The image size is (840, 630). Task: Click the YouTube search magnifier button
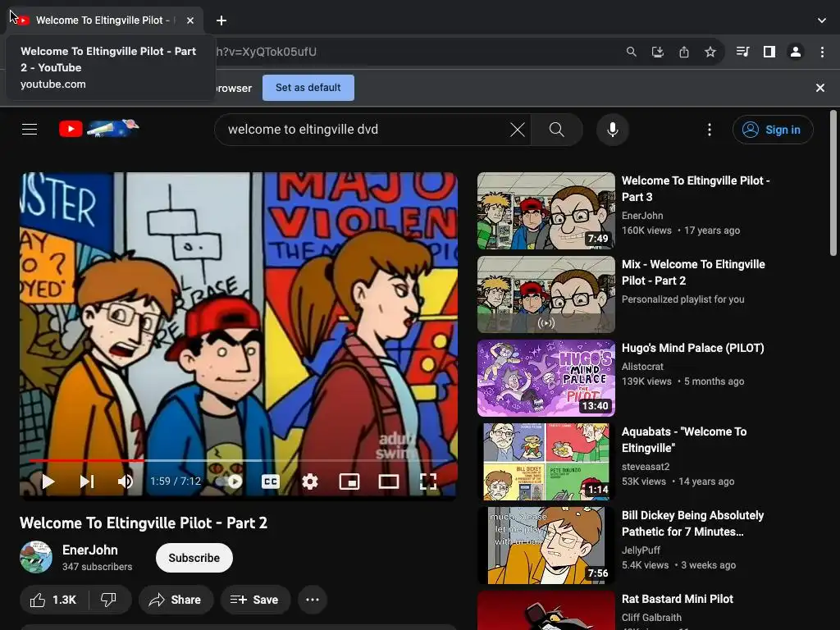(557, 130)
